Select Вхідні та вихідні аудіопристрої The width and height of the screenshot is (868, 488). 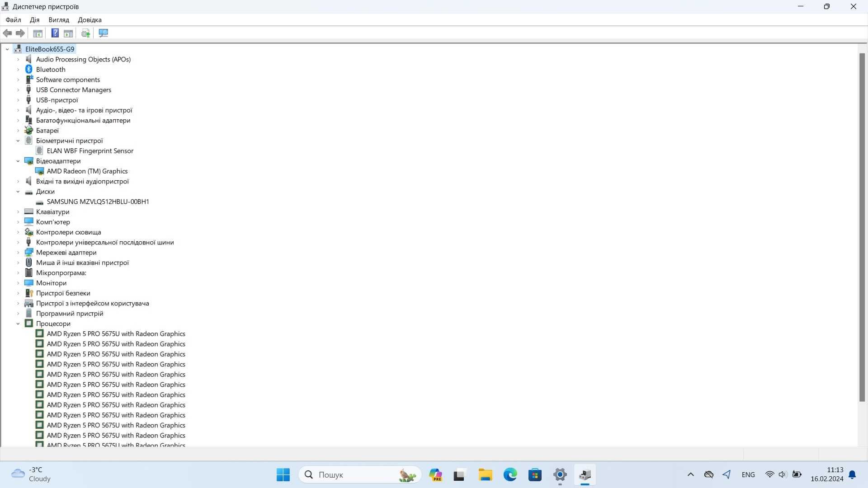click(x=82, y=181)
